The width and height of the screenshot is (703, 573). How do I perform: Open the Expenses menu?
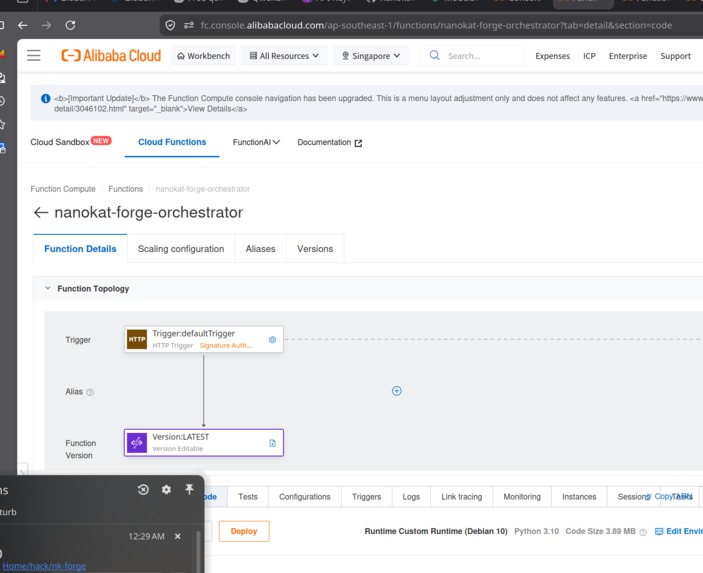pyautogui.click(x=552, y=56)
